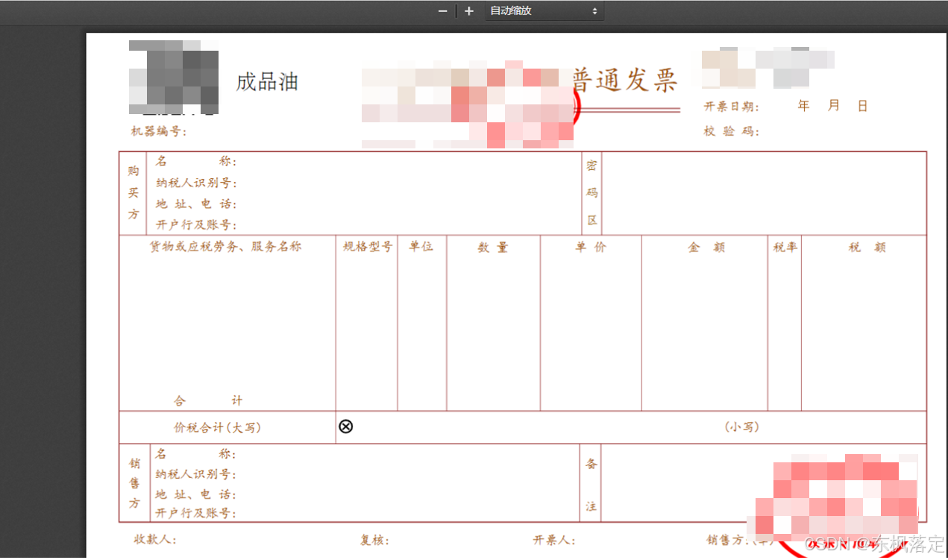The image size is (948, 560).
Task: Click the 复核 label
Action: click(x=374, y=540)
